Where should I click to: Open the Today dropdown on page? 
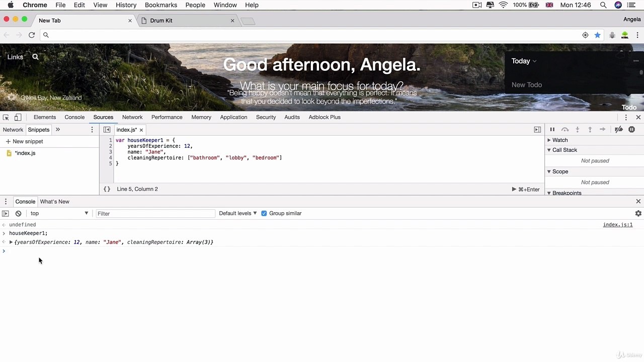pos(524,61)
